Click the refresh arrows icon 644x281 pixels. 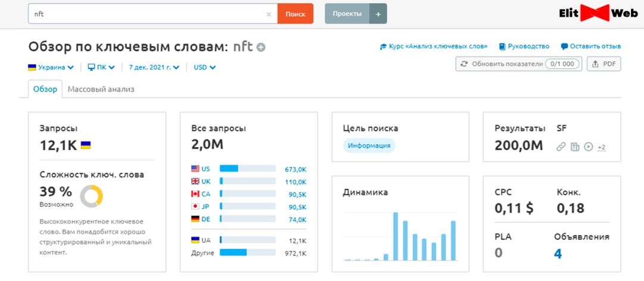[464, 64]
